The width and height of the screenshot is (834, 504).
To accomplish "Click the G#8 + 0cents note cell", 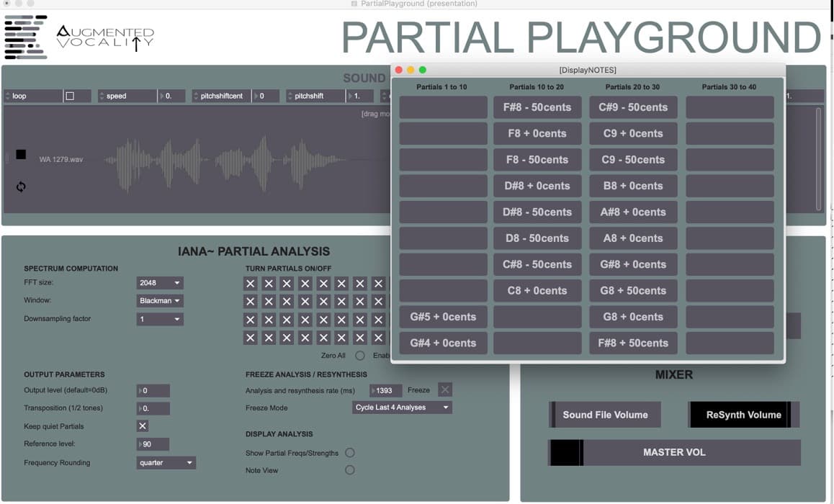I will (x=633, y=264).
